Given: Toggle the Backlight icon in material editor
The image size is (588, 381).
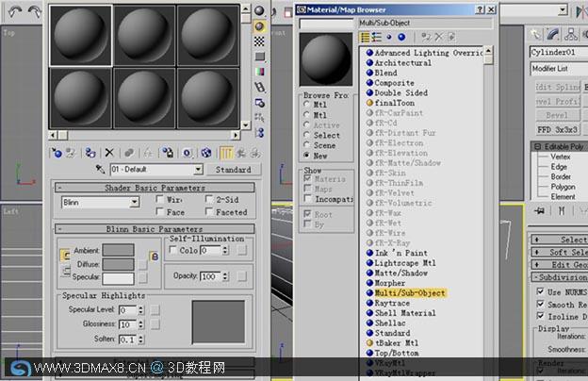Looking at the screenshot, I should (259, 25).
